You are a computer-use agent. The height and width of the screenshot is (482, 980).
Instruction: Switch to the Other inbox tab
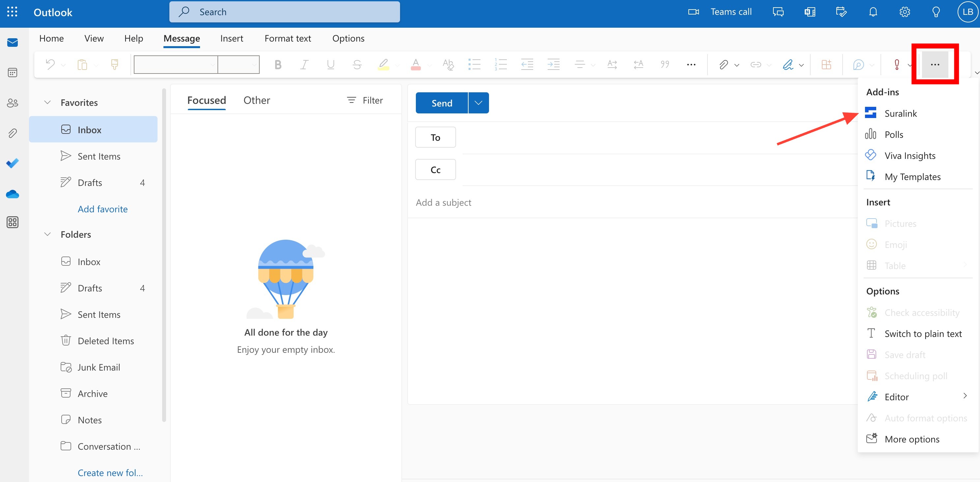pos(257,100)
